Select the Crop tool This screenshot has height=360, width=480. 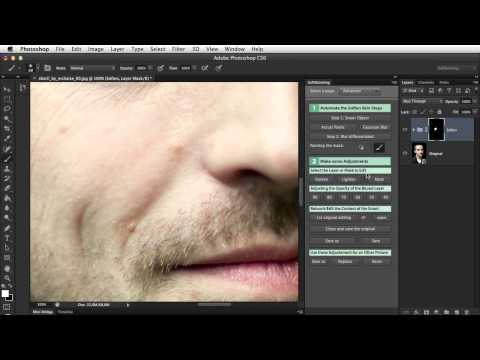click(7, 129)
